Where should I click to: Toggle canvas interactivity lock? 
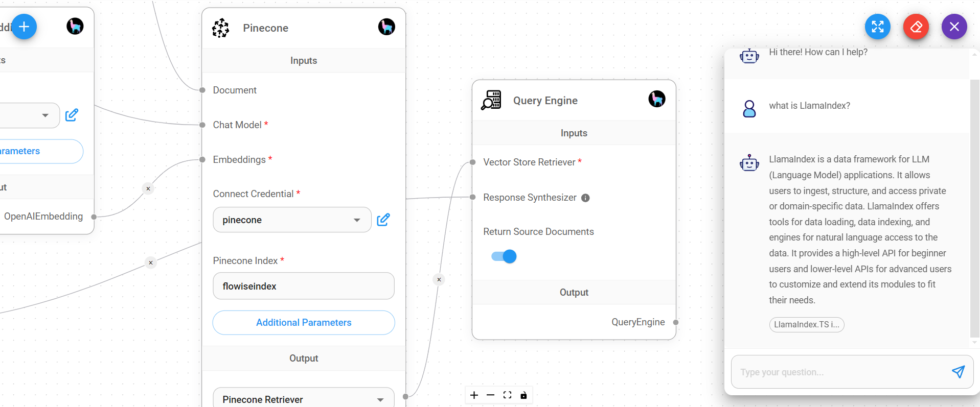[x=523, y=395]
